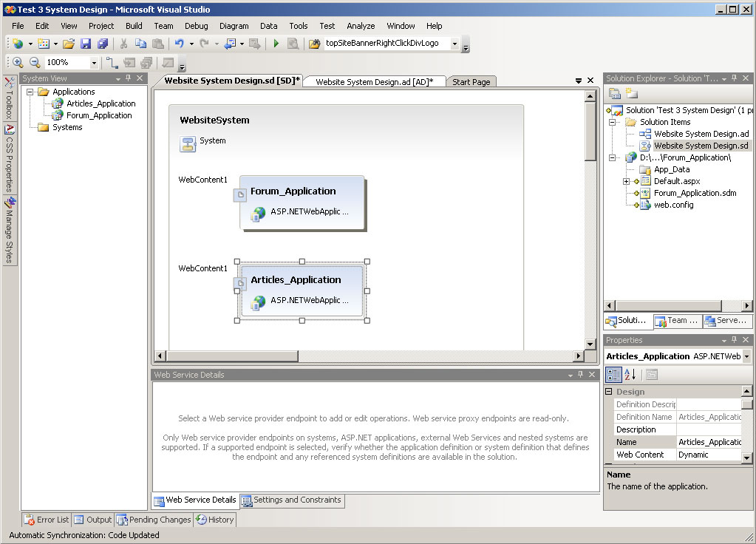This screenshot has height=544, width=756.
Task: Start debugging with the green play icon
Action: click(276, 44)
